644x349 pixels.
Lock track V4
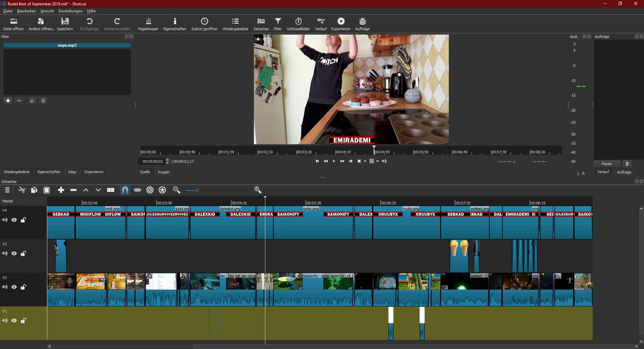(x=24, y=220)
